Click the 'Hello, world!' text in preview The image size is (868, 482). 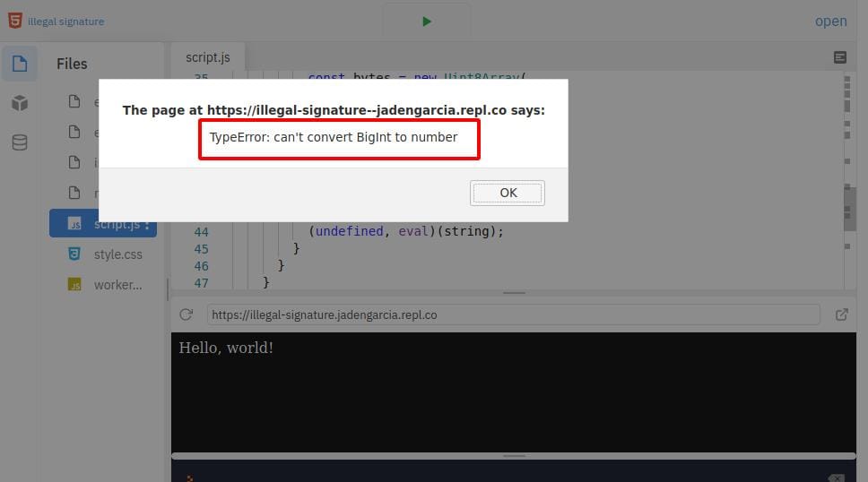coord(226,348)
